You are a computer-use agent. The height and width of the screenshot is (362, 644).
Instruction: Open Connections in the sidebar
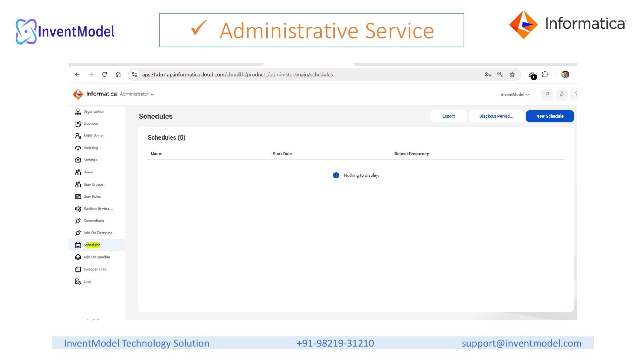94,221
